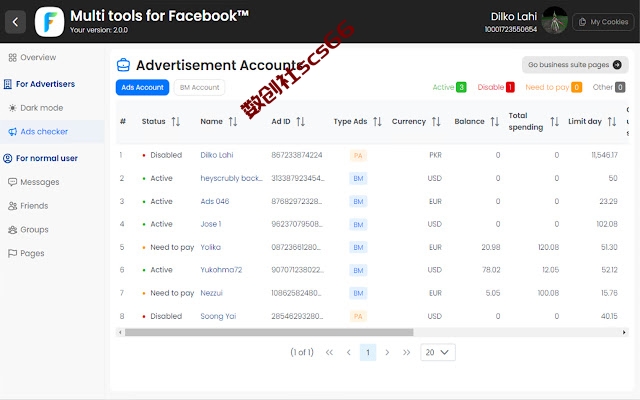
Task: Open Dilko Lahi account link in table
Action: tap(217, 155)
